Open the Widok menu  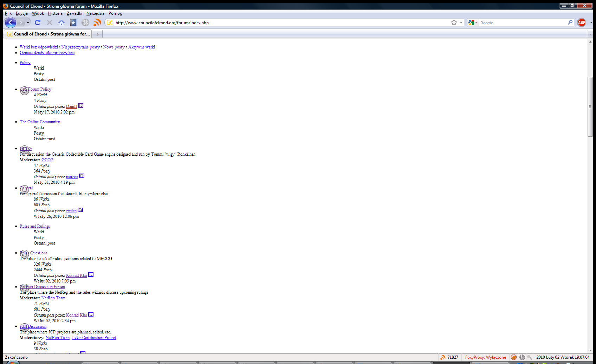[x=38, y=13]
